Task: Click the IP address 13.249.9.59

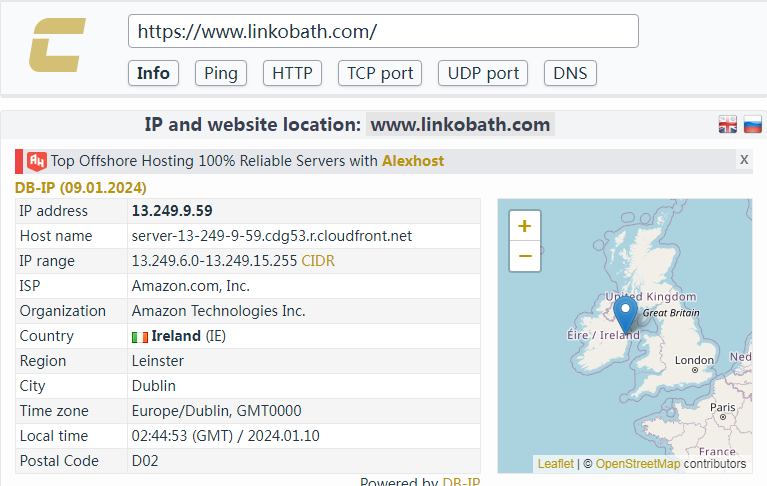Action: (172, 211)
